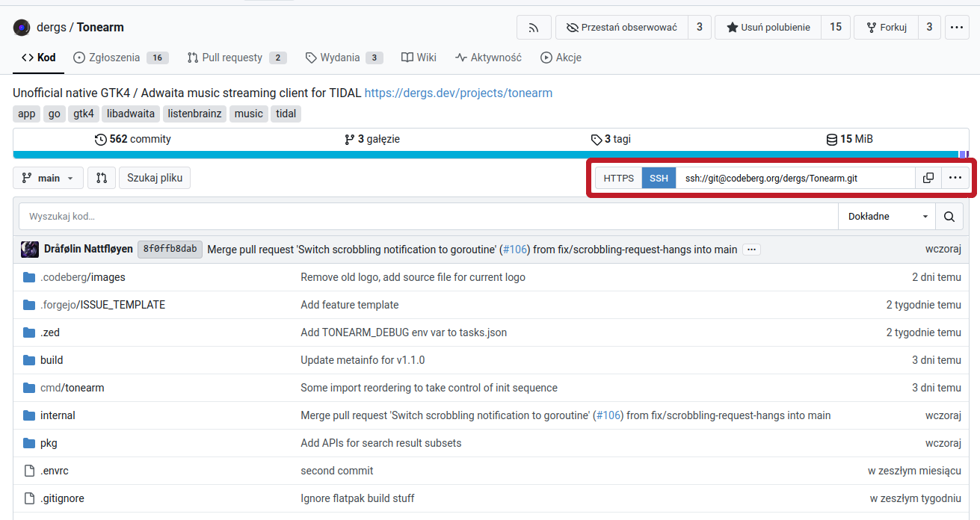
Task: Stop watching the repository
Action: (x=621, y=28)
